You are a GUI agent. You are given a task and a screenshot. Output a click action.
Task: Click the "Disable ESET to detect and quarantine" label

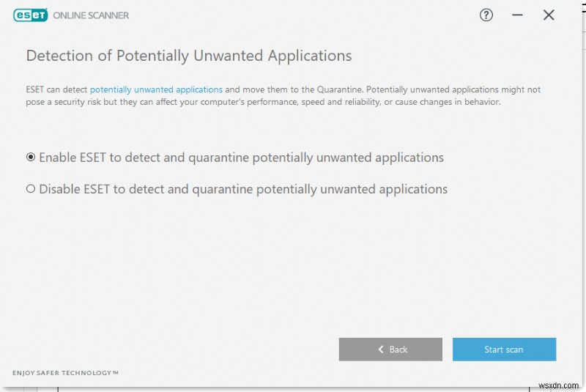point(243,189)
